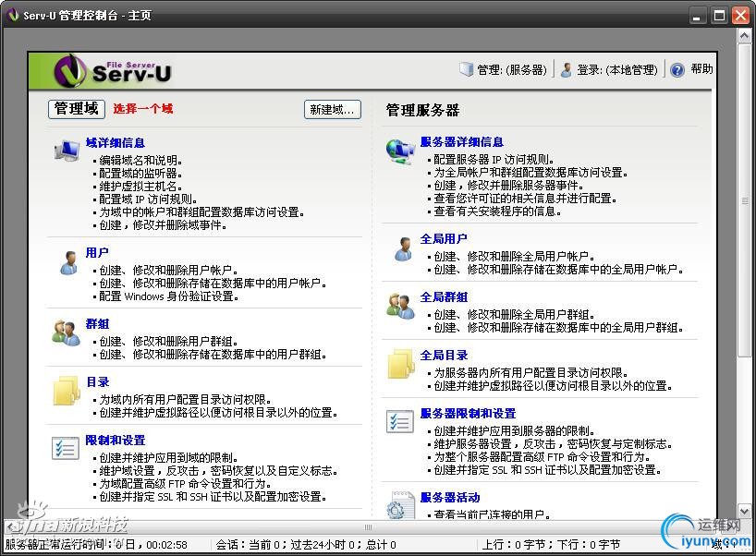The image size is (756, 556).
Task: Click the text 配置 Windows 身份验证设置。
Action: pyautogui.click(x=169, y=296)
